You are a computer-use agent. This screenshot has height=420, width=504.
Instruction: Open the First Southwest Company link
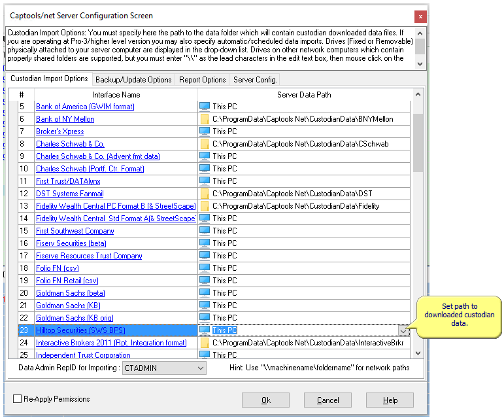75,231
